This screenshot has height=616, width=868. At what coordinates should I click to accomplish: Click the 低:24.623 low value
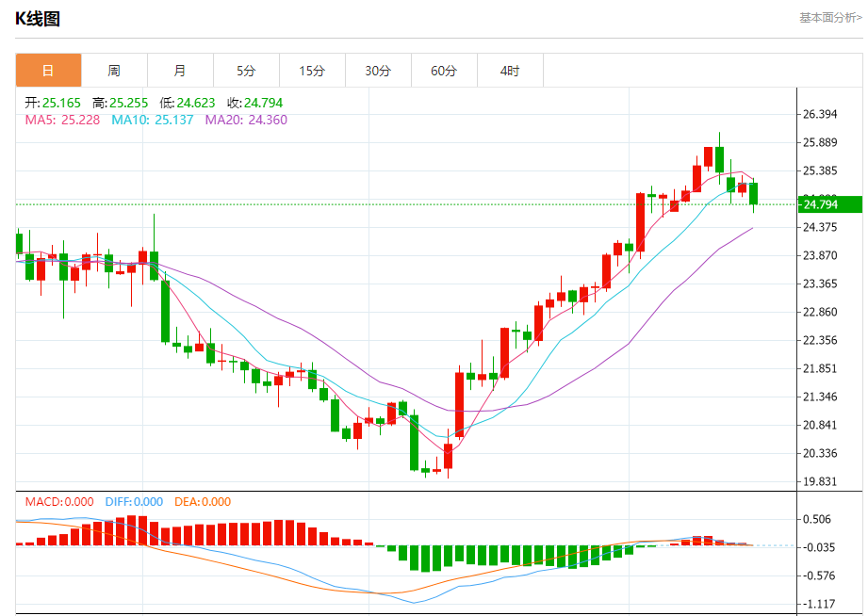(188, 103)
